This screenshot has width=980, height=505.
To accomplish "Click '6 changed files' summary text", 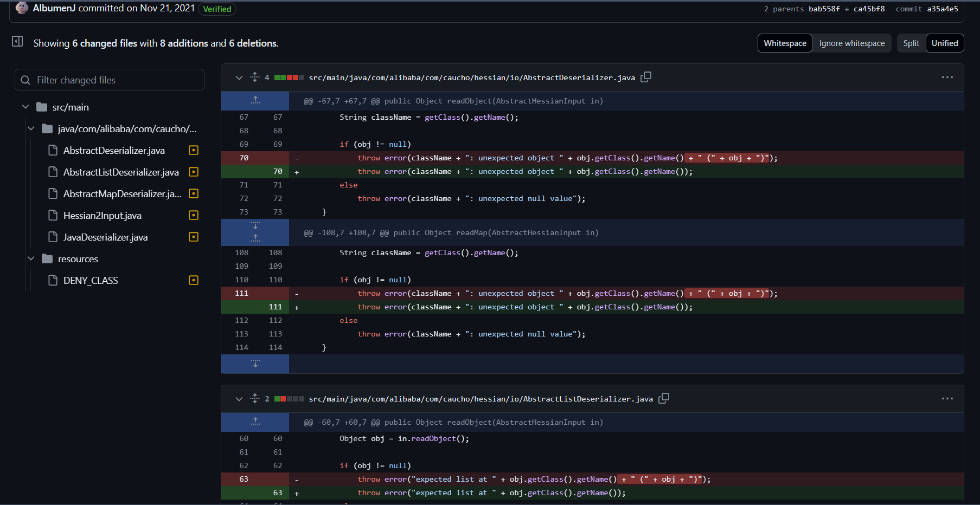I will point(105,43).
